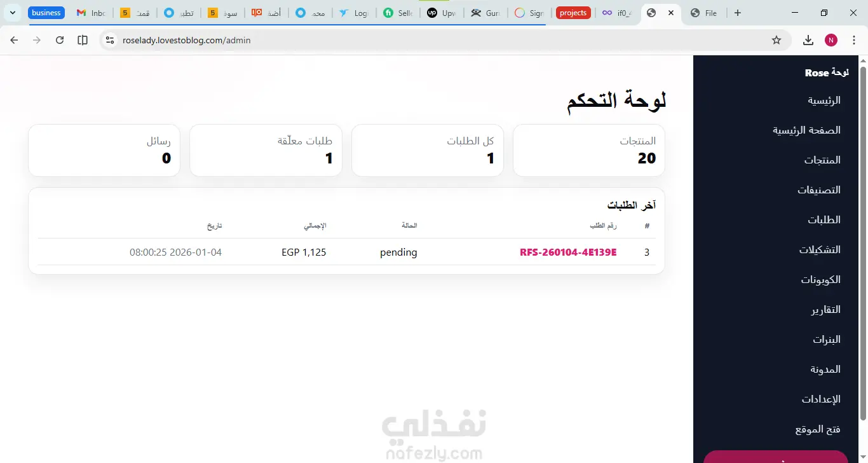Click the date 2026-01-04 08:00:25 cell

(x=176, y=252)
